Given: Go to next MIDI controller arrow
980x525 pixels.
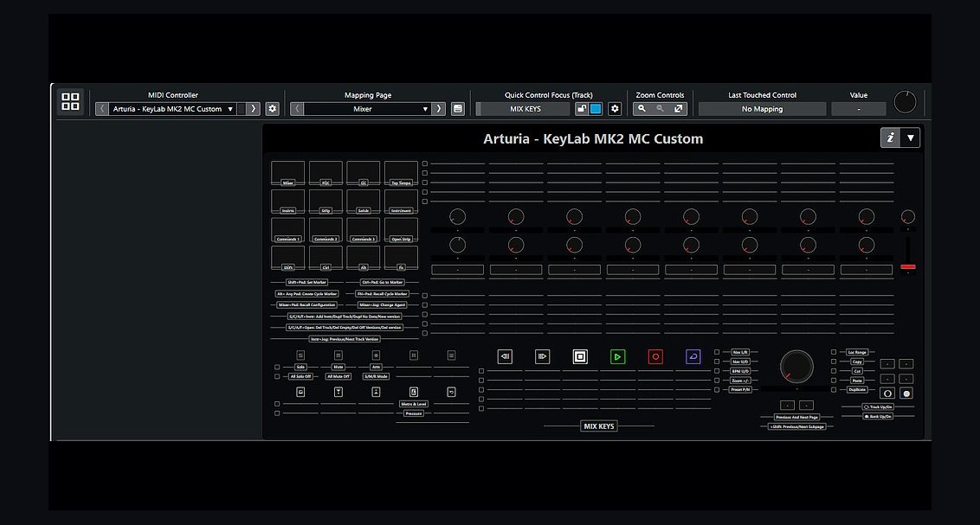Looking at the screenshot, I should point(253,109).
